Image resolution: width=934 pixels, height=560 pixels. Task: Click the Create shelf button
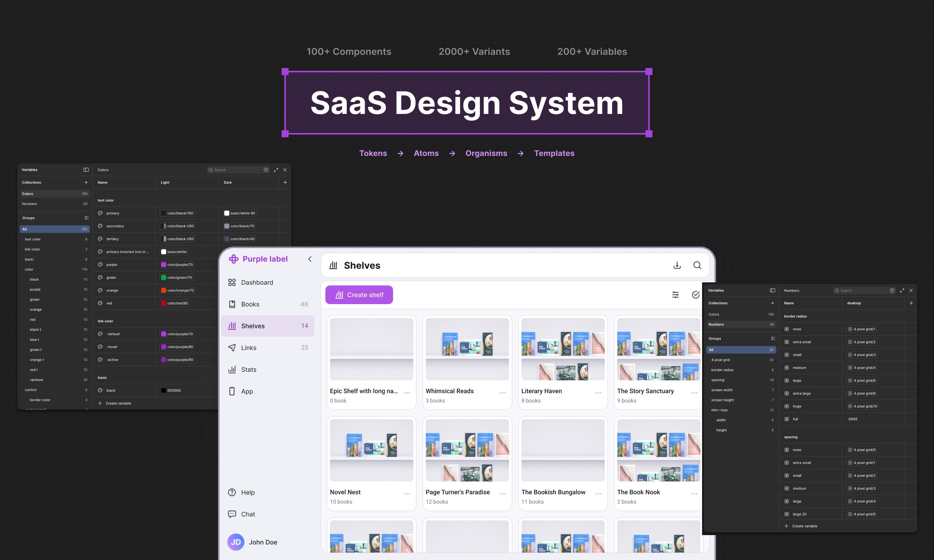coord(359,295)
